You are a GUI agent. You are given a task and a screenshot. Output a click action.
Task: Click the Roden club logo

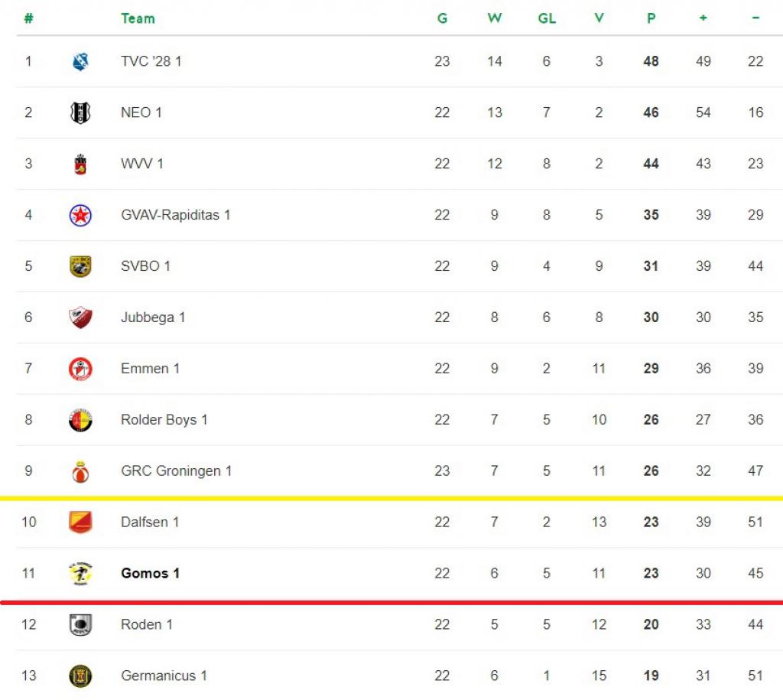80,624
